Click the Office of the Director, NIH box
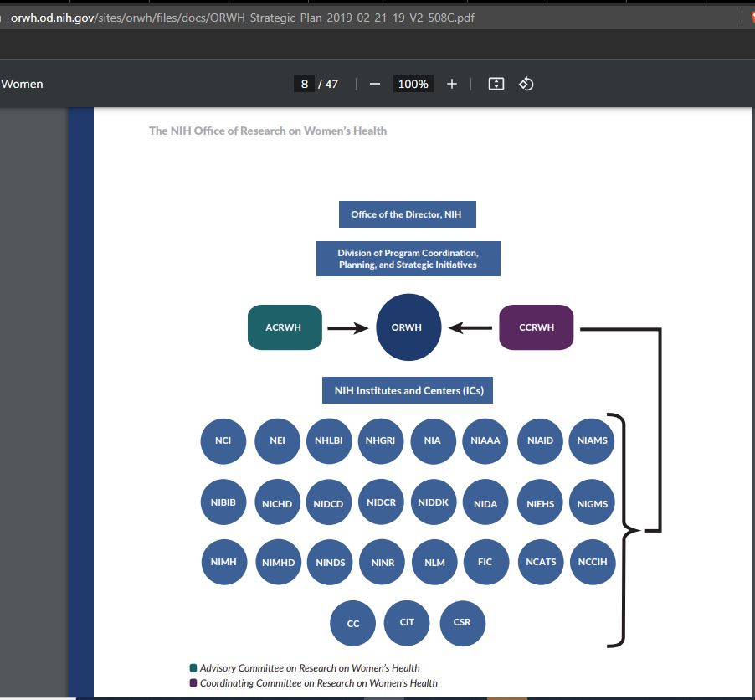This screenshot has height=700, width=755. click(x=408, y=214)
